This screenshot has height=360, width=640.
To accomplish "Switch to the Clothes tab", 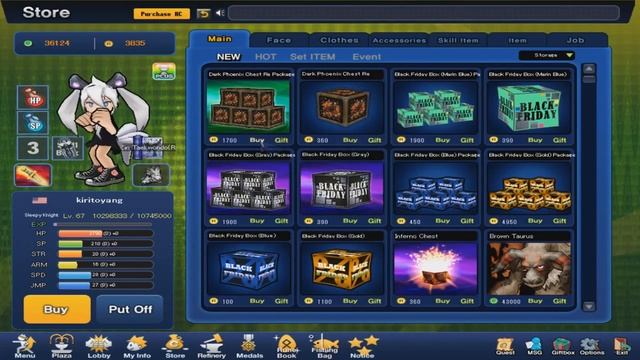I will click(339, 40).
